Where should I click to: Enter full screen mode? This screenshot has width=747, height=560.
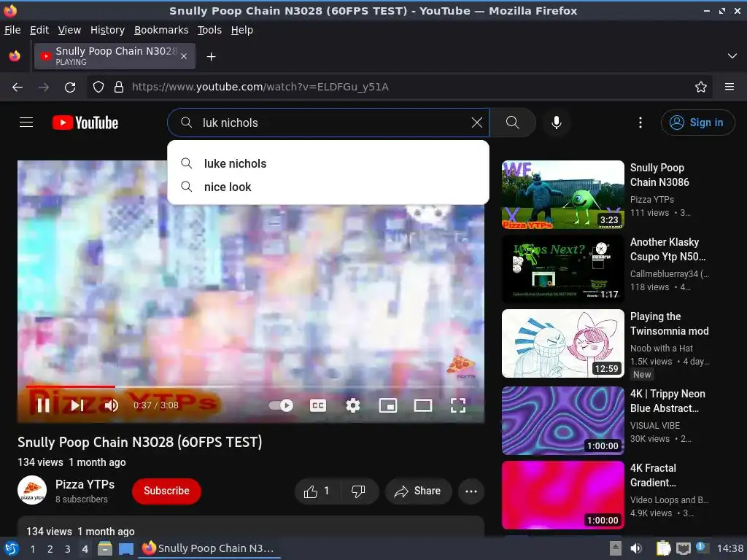point(458,405)
